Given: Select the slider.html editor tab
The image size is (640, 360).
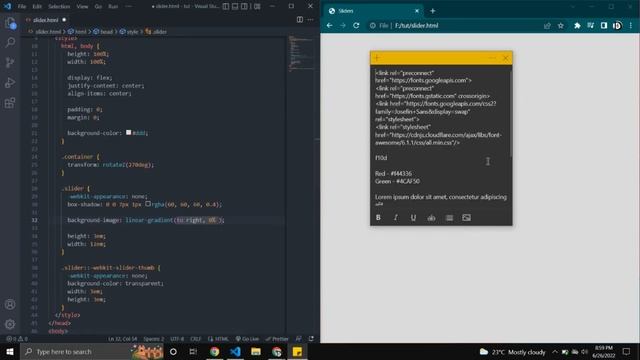Looking at the screenshot, I should coord(46,20).
